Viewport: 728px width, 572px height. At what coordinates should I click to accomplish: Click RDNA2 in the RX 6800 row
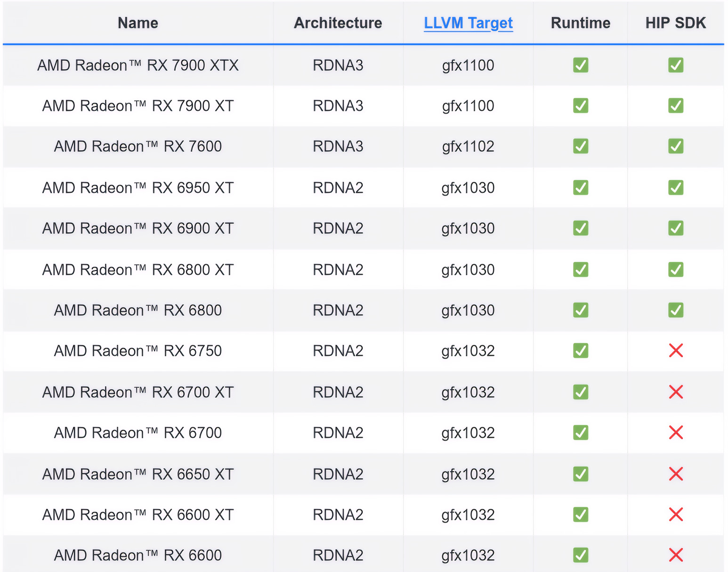pos(338,310)
